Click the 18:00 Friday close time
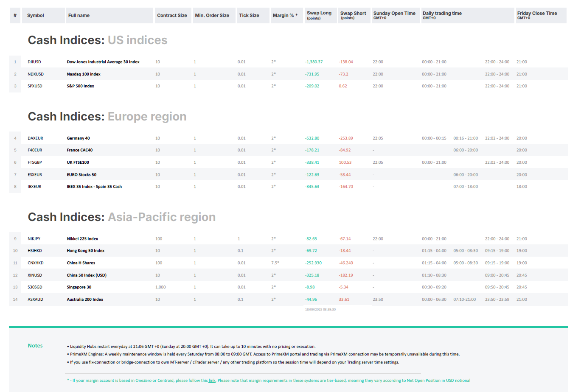The width and height of the screenshot is (581, 392). click(522, 187)
